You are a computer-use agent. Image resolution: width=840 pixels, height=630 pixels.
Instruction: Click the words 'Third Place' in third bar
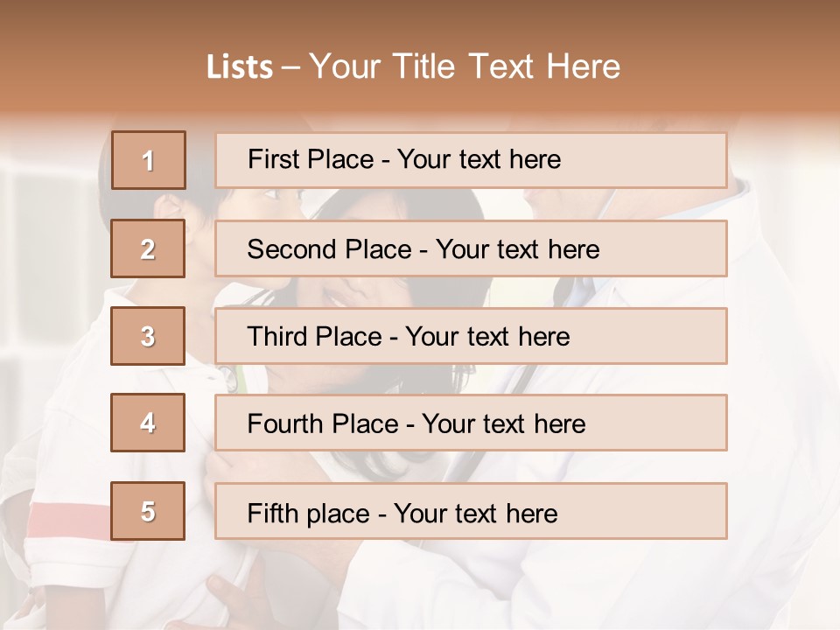[314, 336]
